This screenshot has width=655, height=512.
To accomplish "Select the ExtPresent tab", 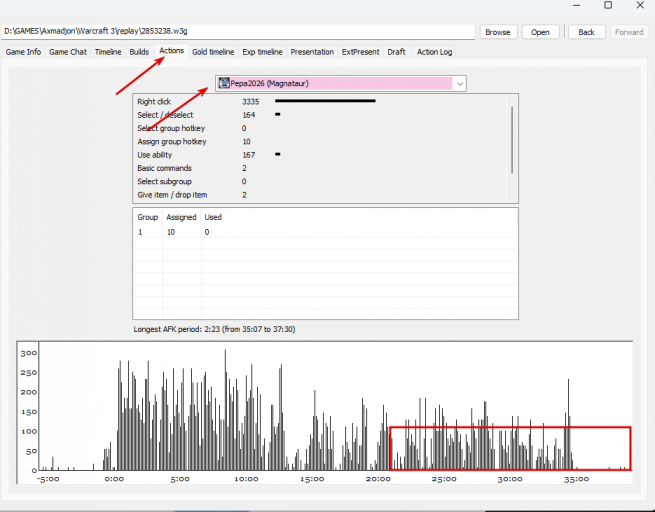I will coord(361,52).
